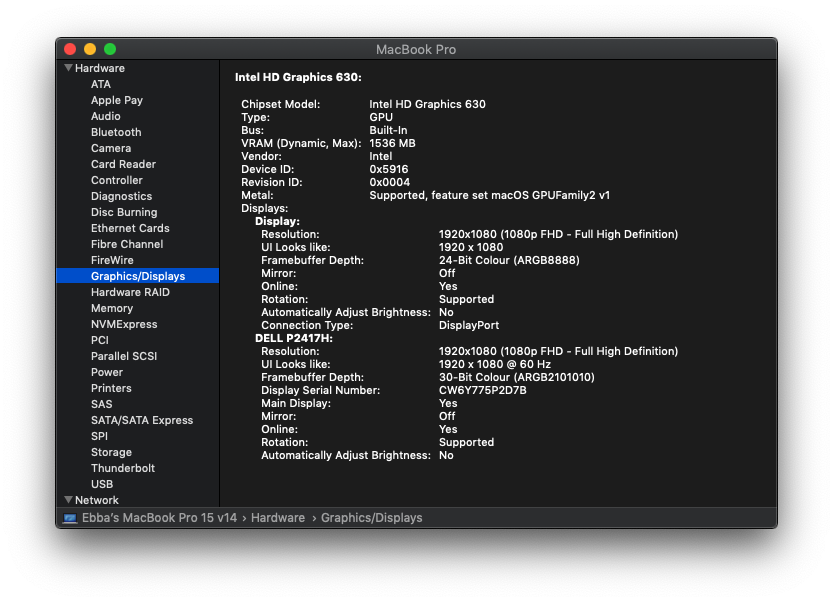The height and width of the screenshot is (602, 833).
Task: Open the Apple Pay section
Action: tap(117, 100)
